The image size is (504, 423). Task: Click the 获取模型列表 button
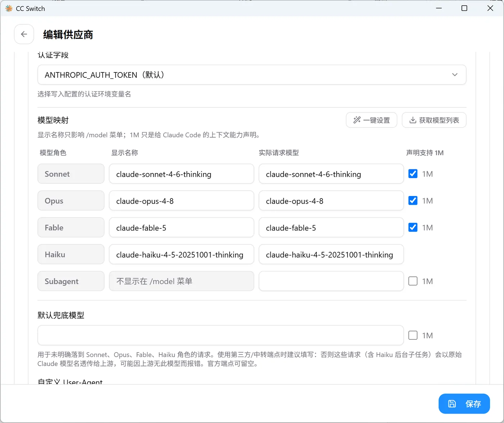coord(434,120)
